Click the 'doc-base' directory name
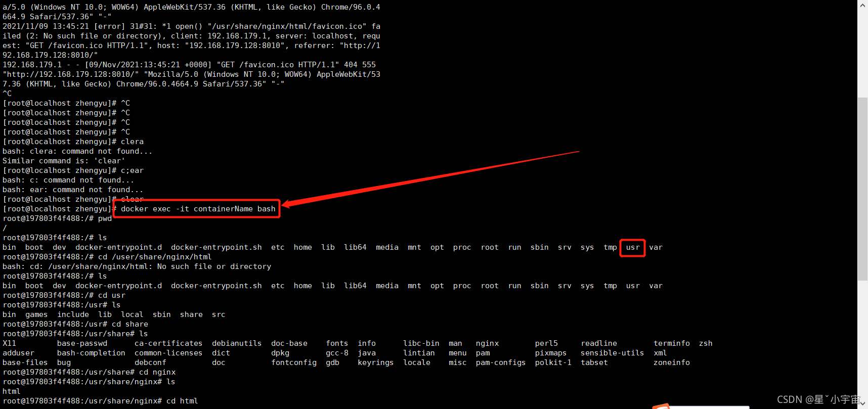Viewport: 868px width, 409px height. click(289, 343)
